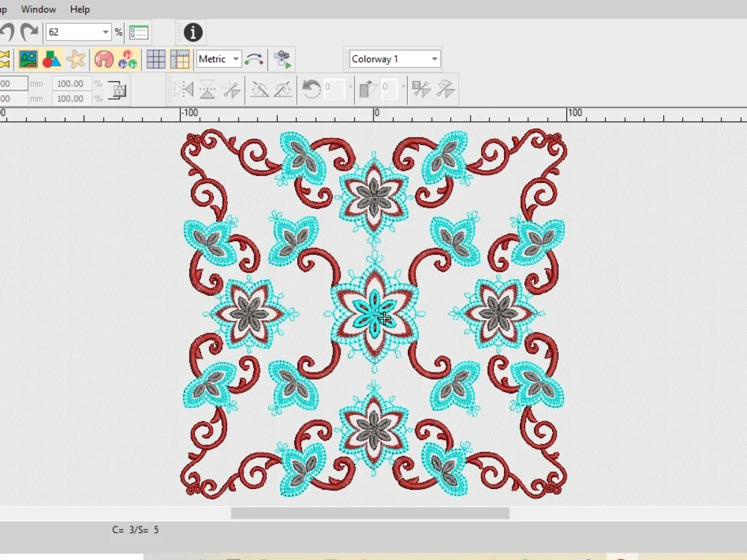Click the Undo arrow icon
Image resolution: width=747 pixels, height=560 pixels.
pyautogui.click(x=7, y=32)
